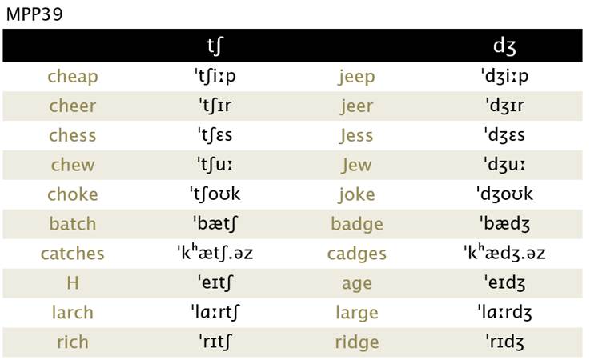Select the word 'age'
The width and height of the screenshot is (590, 364).
(357, 284)
